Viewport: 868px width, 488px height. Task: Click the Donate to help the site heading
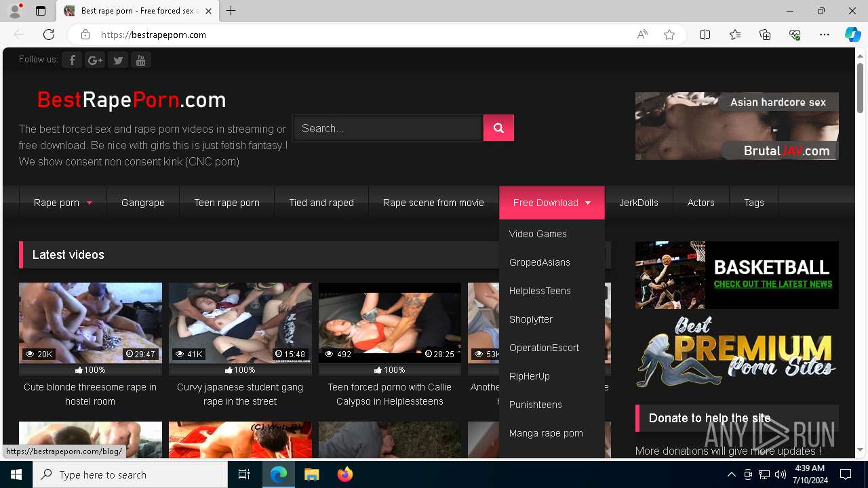click(709, 418)
